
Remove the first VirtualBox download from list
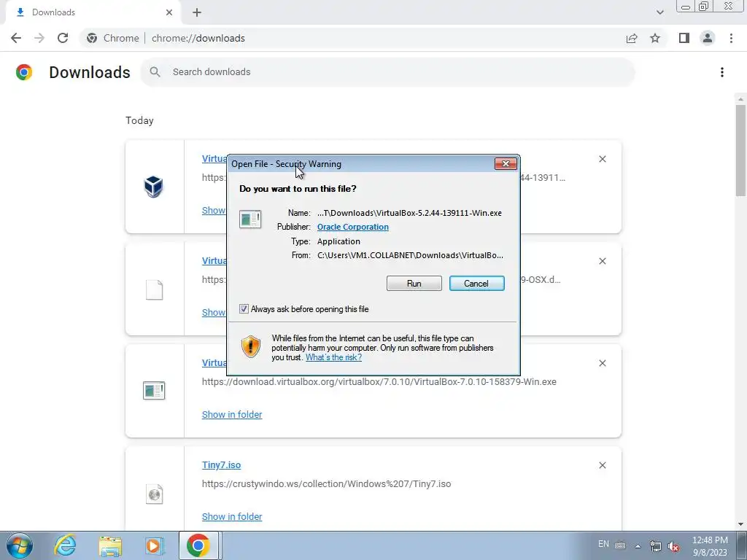[602, 159]
